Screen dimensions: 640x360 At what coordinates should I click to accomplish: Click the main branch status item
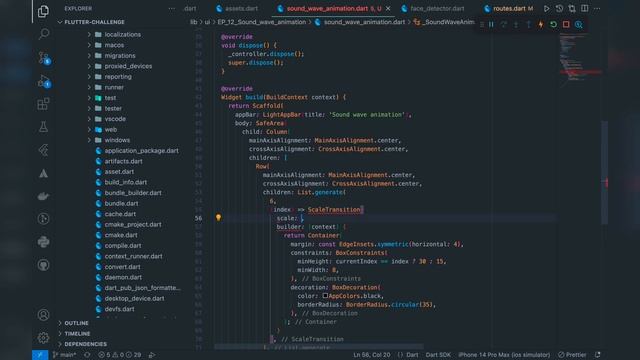point(64,355)
